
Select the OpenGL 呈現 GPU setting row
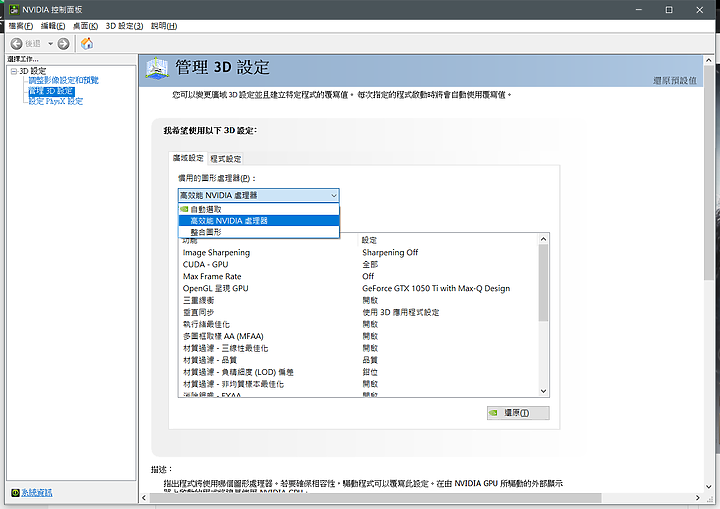tap(358, 288)
